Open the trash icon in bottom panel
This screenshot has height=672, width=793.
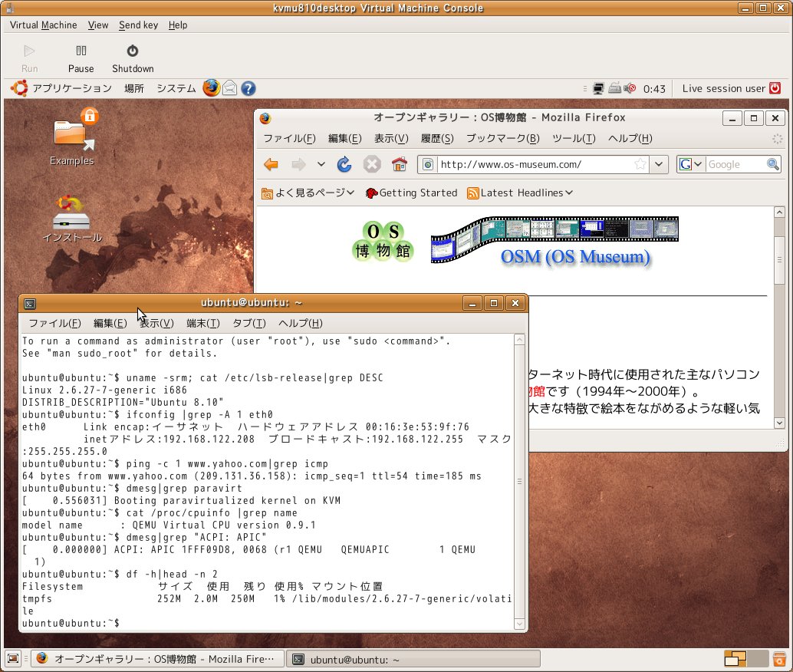[x=779, y=659]
